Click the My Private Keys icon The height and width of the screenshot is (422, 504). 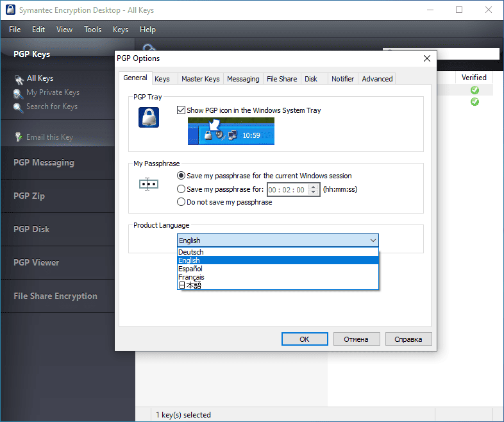[x=18, y=94]
